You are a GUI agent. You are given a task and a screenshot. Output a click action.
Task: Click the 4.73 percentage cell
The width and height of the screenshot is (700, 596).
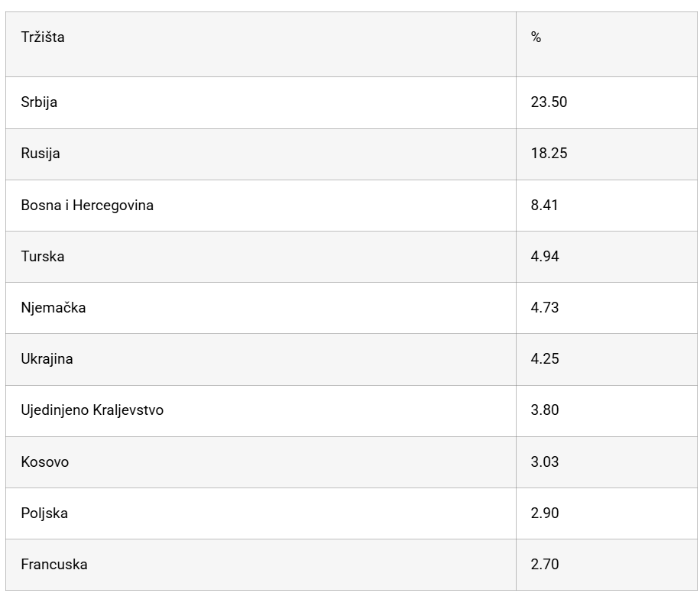click(x=607, y=308)
